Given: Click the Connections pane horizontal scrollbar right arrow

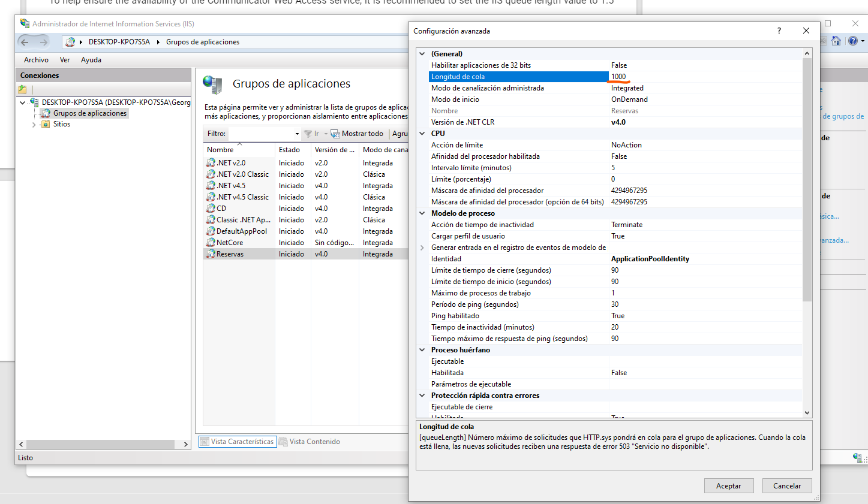Looking at the screenshot, I should pyautogui.click(x=186, y=445).
